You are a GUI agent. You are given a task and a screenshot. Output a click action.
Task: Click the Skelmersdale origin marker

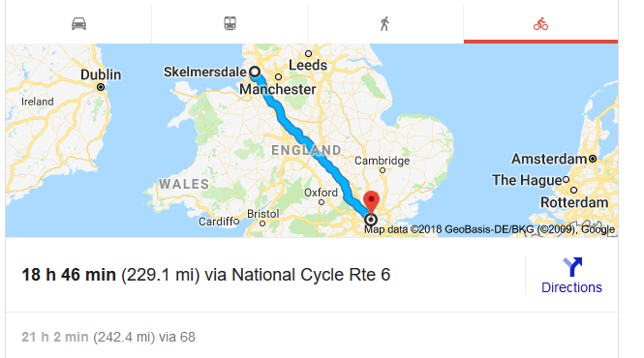(x=255, y=72)
